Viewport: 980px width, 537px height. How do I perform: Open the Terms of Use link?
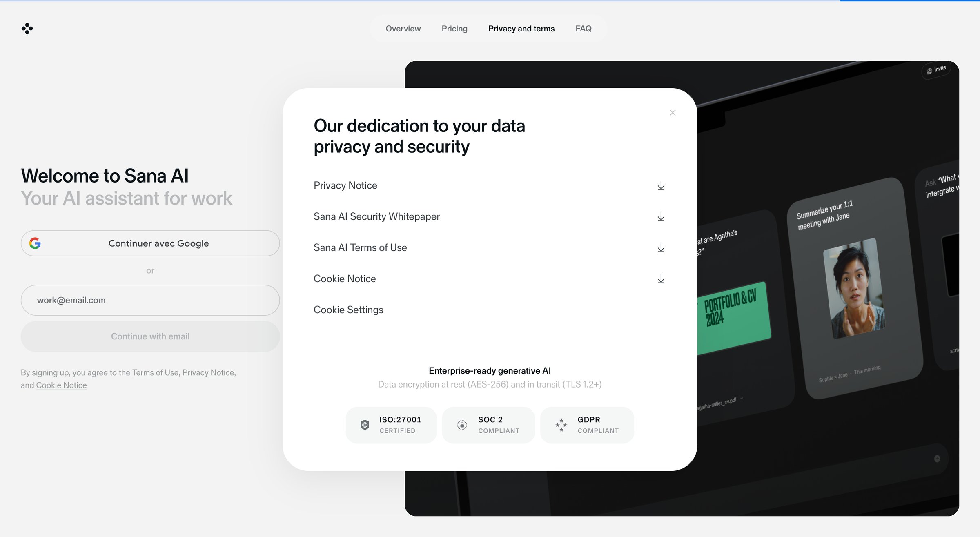(x=155, y=373)
